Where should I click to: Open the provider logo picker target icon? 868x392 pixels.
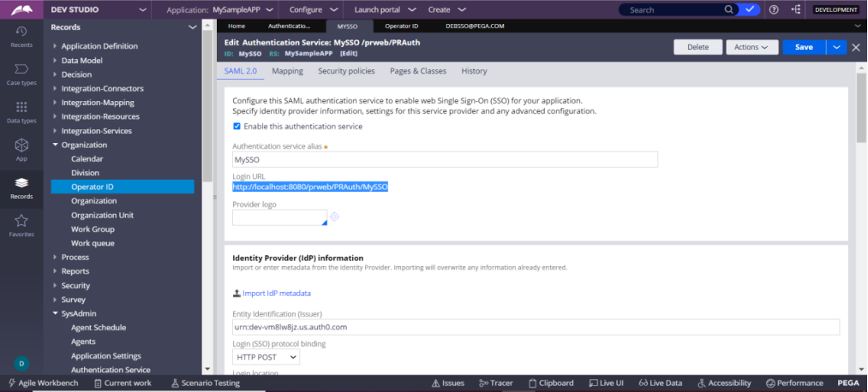click(x=334, y=217)
